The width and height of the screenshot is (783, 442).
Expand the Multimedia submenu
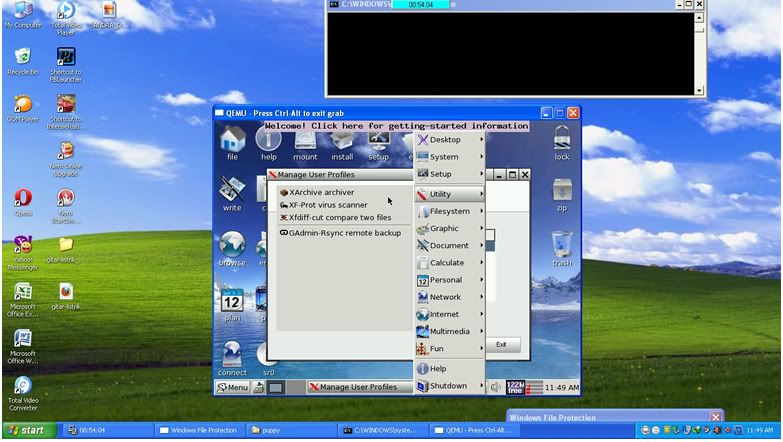tap(450, 332)
